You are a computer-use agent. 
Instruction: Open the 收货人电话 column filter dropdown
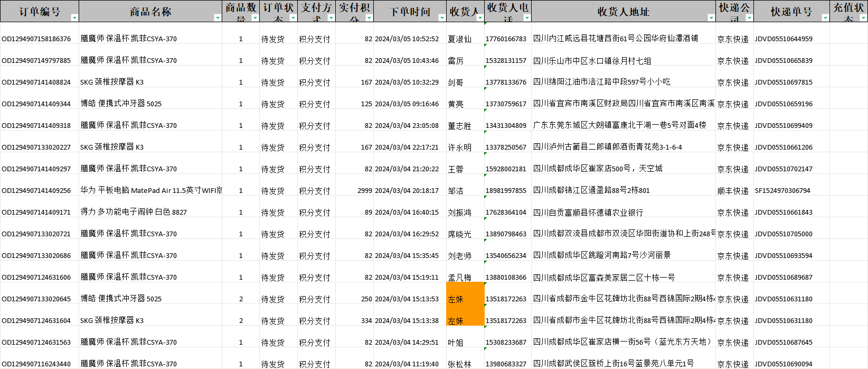coord(527,18)
